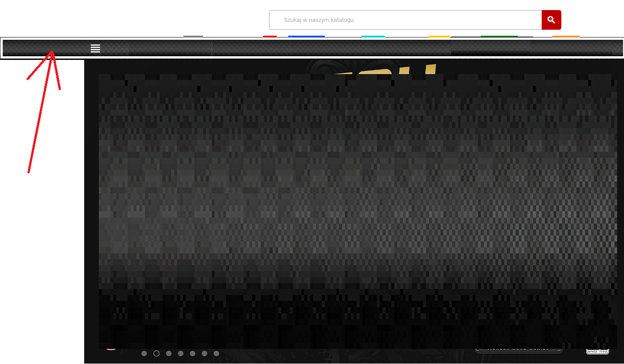Open the hamburger menu icon
The width and height of the screenshot is (624, 364).
95,48
